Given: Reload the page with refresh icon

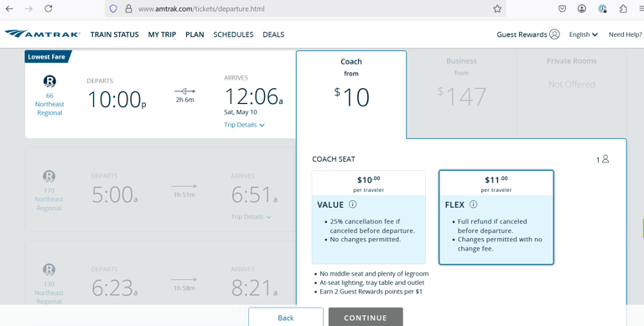Looking at the screenshot, I should [49, 8].
